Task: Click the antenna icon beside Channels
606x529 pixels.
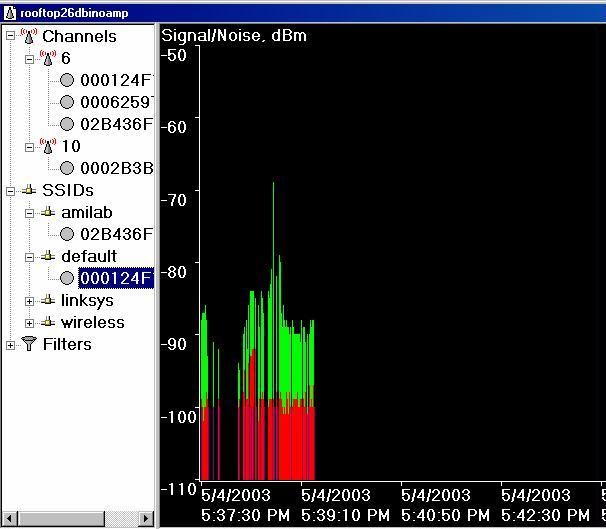Action: pyautogui.click(x=28, y=36)
